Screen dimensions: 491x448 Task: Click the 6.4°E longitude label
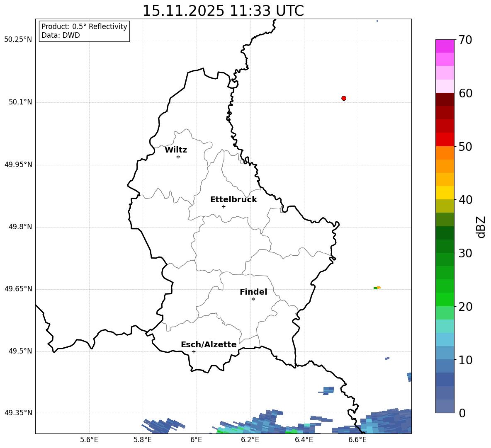(x=304, y=440)
